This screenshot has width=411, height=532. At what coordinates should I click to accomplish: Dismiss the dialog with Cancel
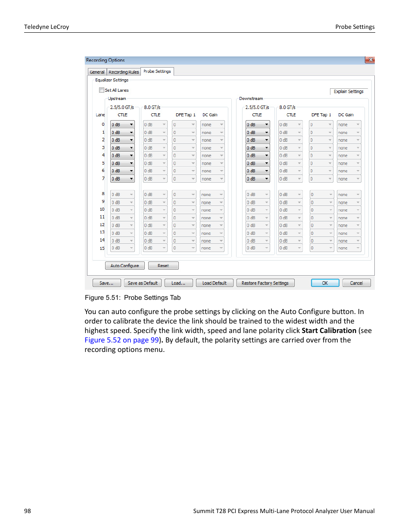point(356,283)
